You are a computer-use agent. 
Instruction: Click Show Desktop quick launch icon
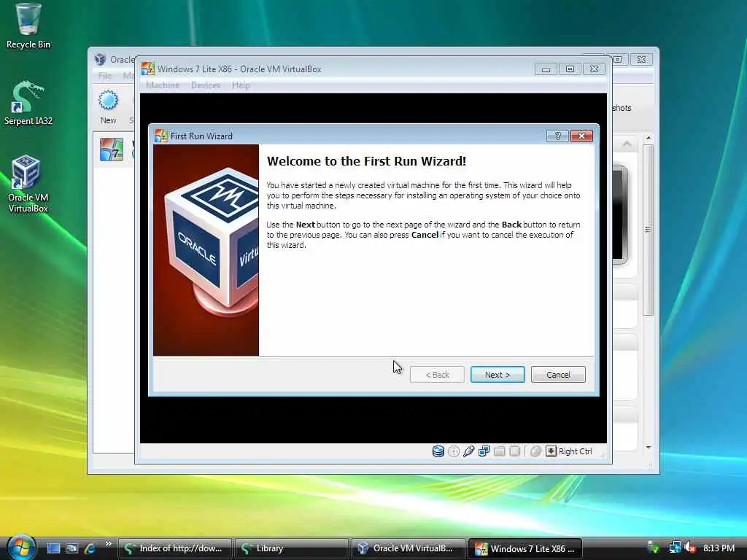click(x=53, y=548)
